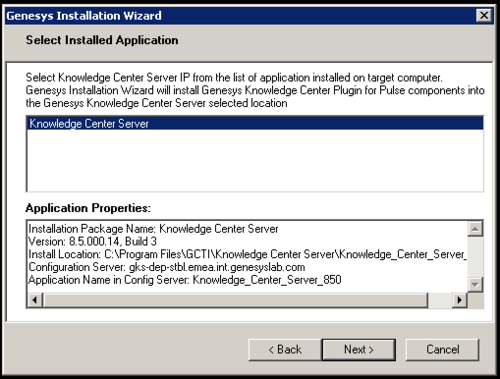Click the Version 8.5.000.14 line
The width and height of the screenshot is (500, 379).
[92, 241]
